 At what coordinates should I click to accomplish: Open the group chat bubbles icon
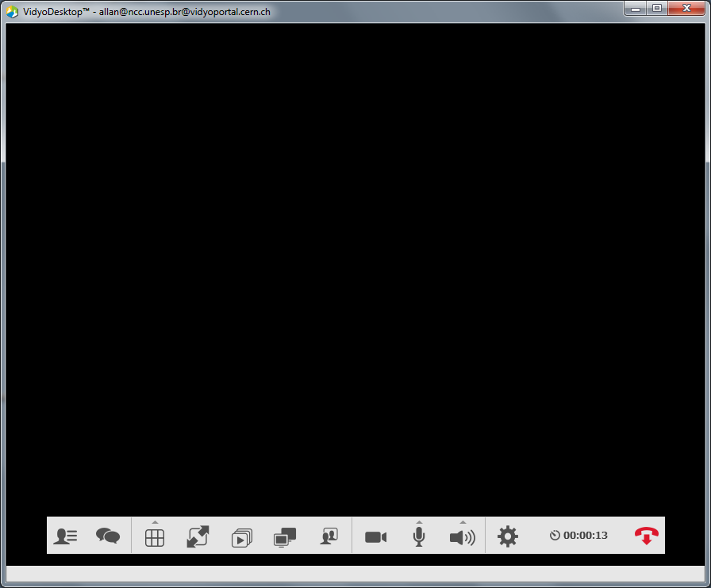[108, 536]
